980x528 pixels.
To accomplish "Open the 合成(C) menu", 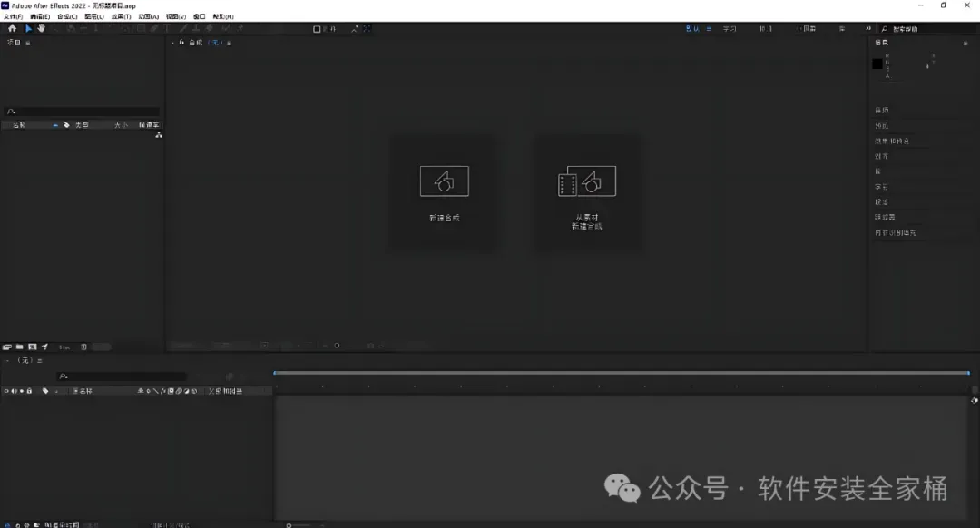I will (67, 16).
